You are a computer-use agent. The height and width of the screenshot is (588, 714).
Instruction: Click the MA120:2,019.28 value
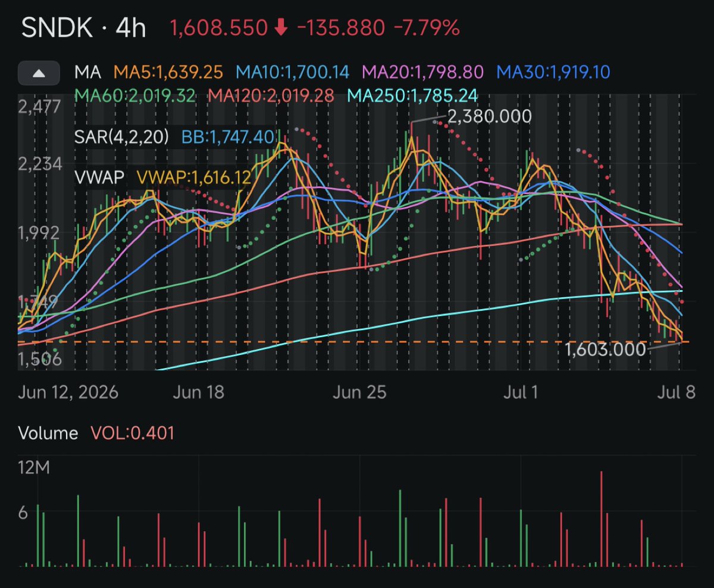click(x=271, y=96)
